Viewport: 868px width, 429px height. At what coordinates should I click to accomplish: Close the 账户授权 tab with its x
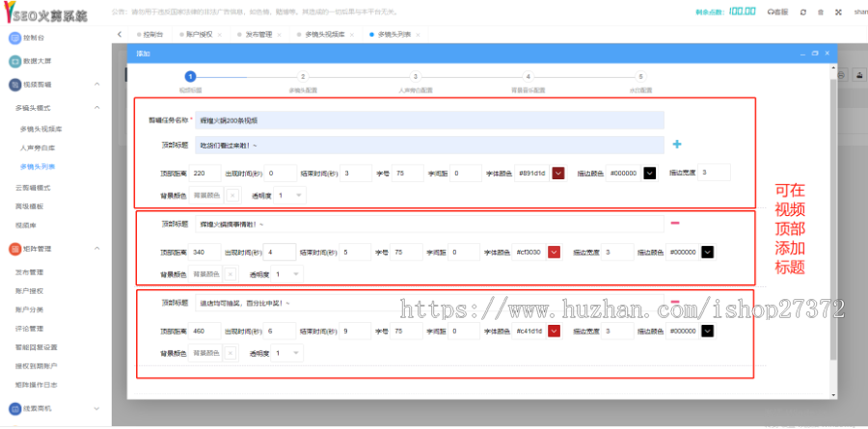click(x=220, y=35)
